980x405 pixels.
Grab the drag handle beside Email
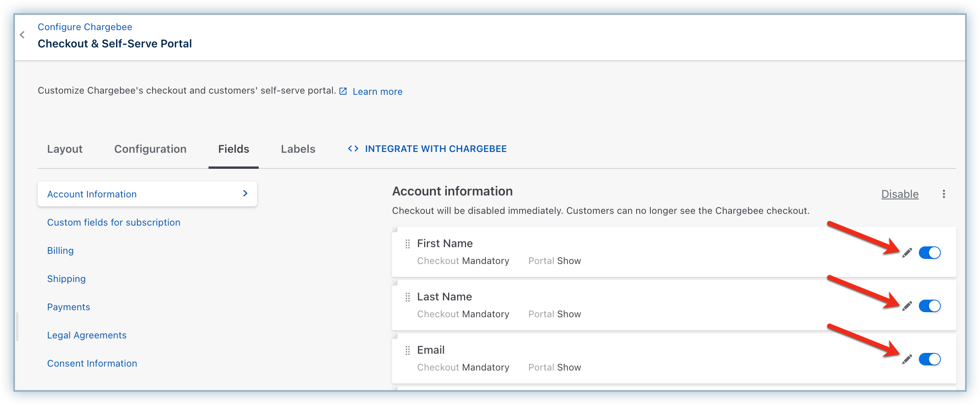pyautogui.click(x=408, y=351)
